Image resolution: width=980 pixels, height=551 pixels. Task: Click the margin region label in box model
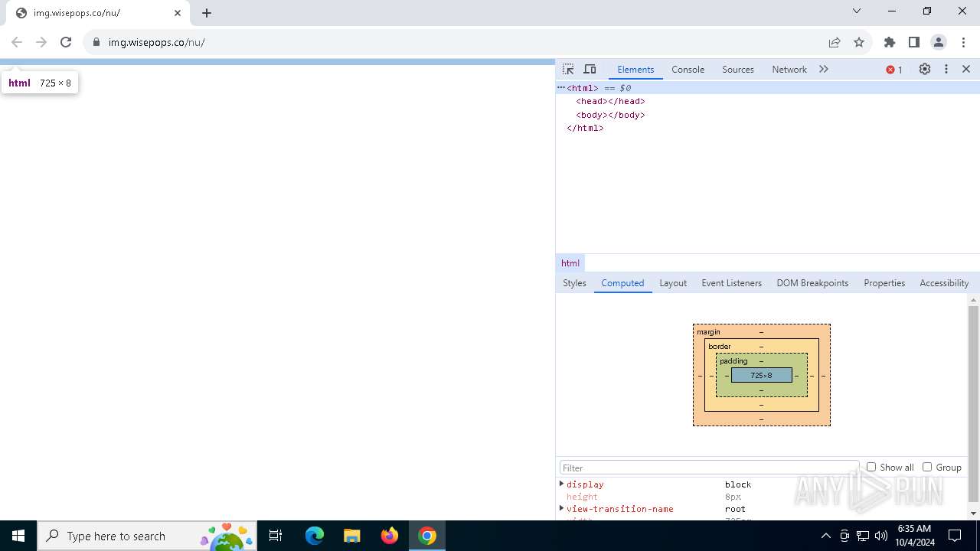pos(708,332)
